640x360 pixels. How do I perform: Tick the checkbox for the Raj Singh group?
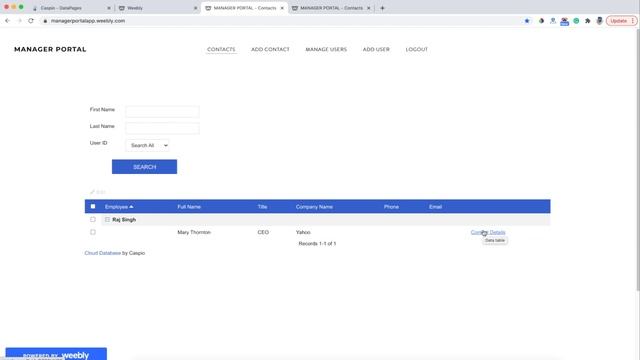point(93,220)
